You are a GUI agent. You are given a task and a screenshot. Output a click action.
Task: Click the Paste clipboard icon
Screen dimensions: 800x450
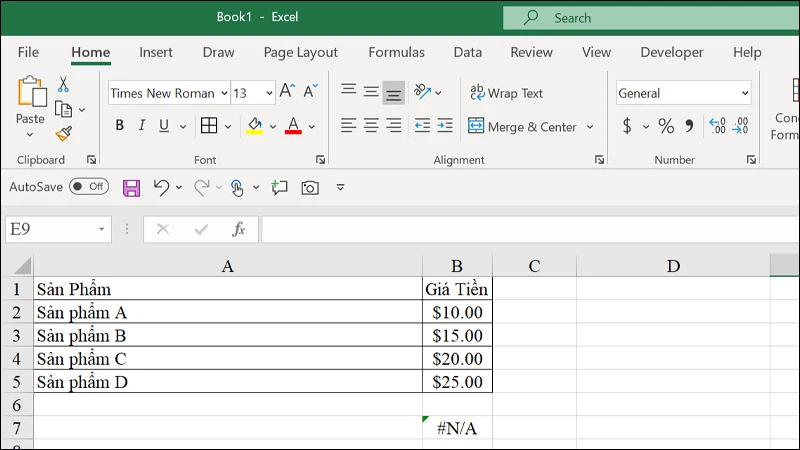(31, 92)
